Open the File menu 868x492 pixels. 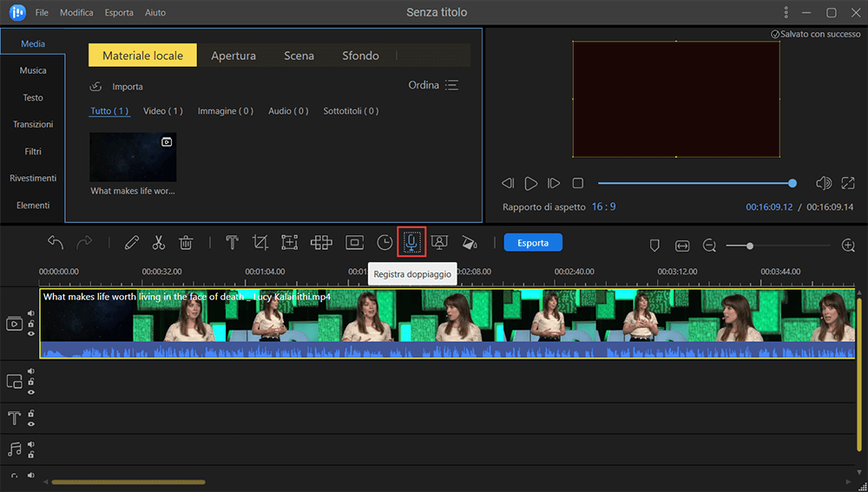(42, 13)
